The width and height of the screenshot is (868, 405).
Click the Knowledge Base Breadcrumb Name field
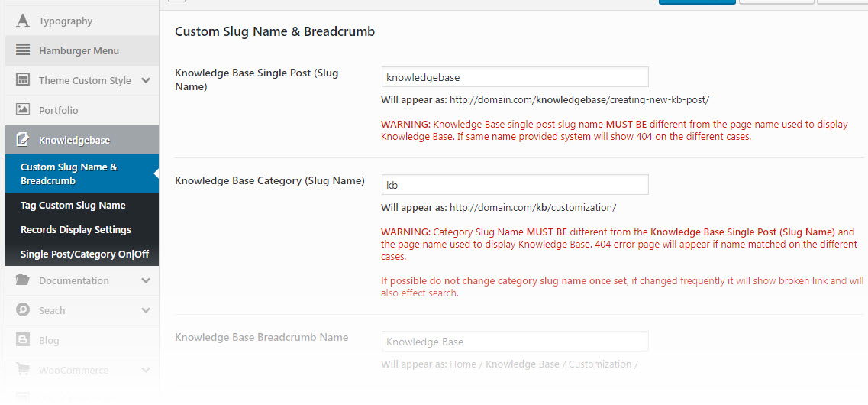click(x=515, y=342)
